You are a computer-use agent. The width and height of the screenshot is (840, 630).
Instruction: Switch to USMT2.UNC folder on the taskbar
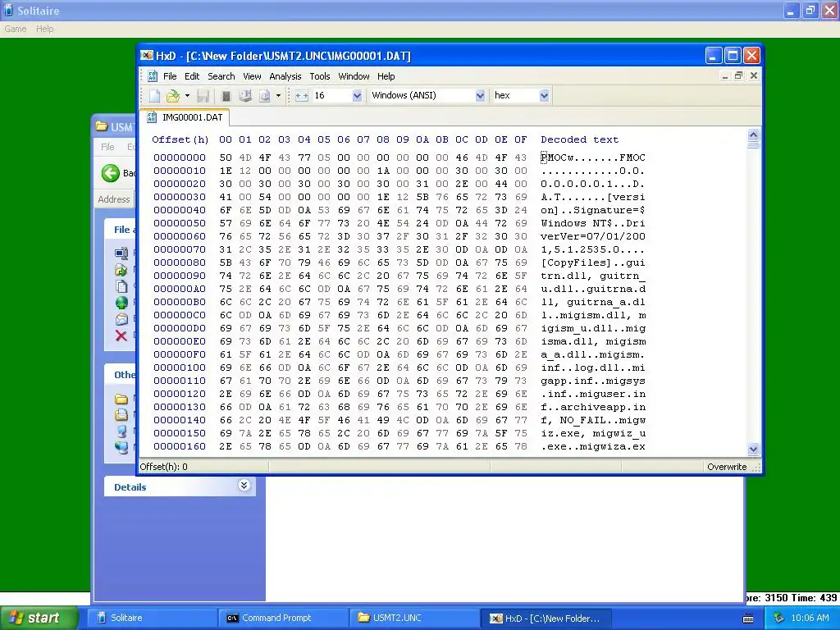414,618
